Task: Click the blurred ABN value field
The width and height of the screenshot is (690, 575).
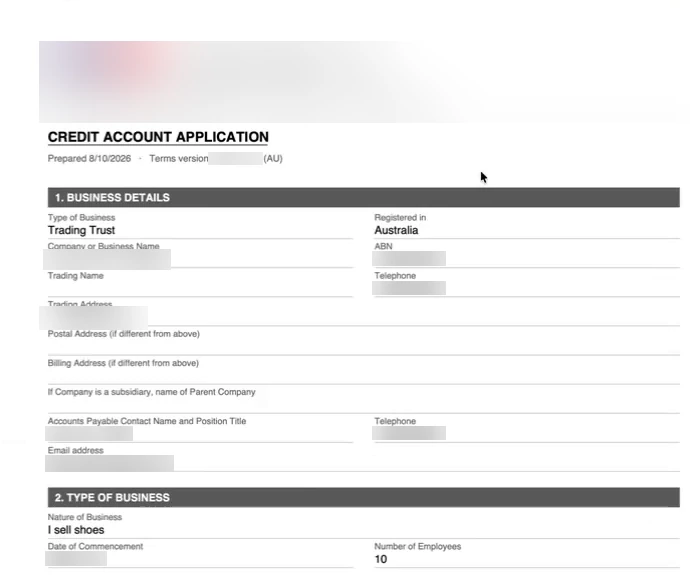Action: 409,259
